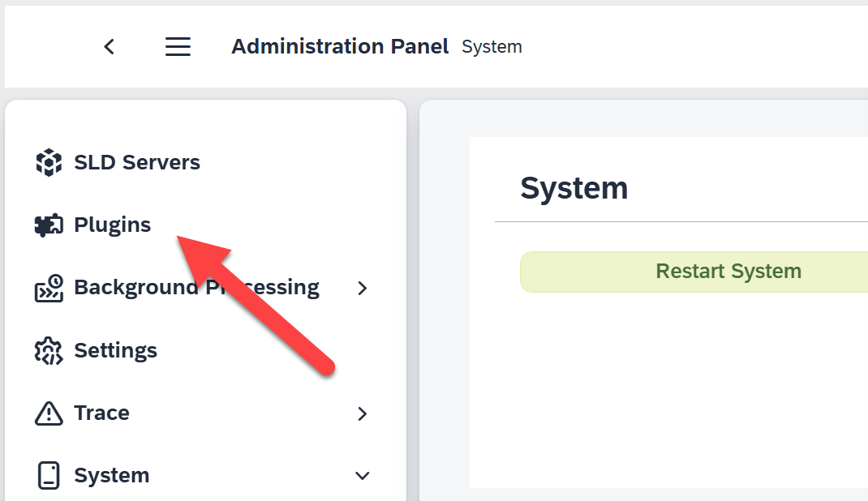This screenshot has width=868, height=501.
Task: Open the navigation hamburger menu
Action: coord(178,46)
